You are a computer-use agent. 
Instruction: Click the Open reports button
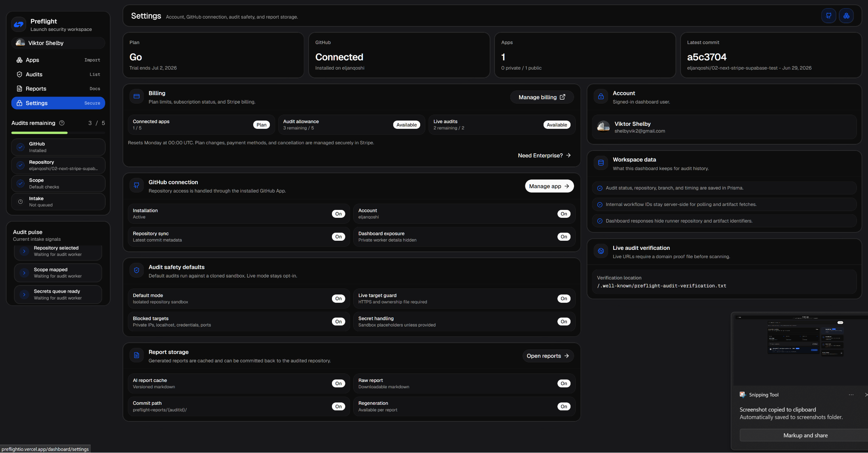click(548, 356)
